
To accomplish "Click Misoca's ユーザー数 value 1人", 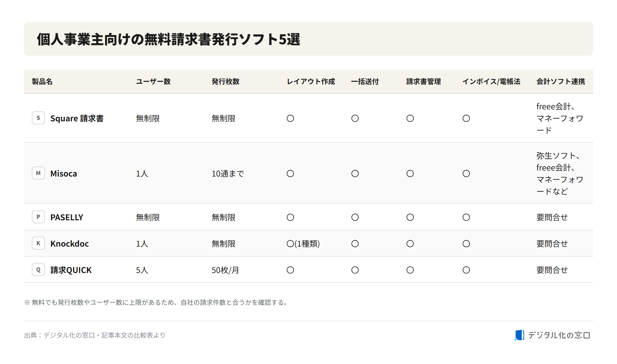I will pyautogui.click(x=142, y=174).
